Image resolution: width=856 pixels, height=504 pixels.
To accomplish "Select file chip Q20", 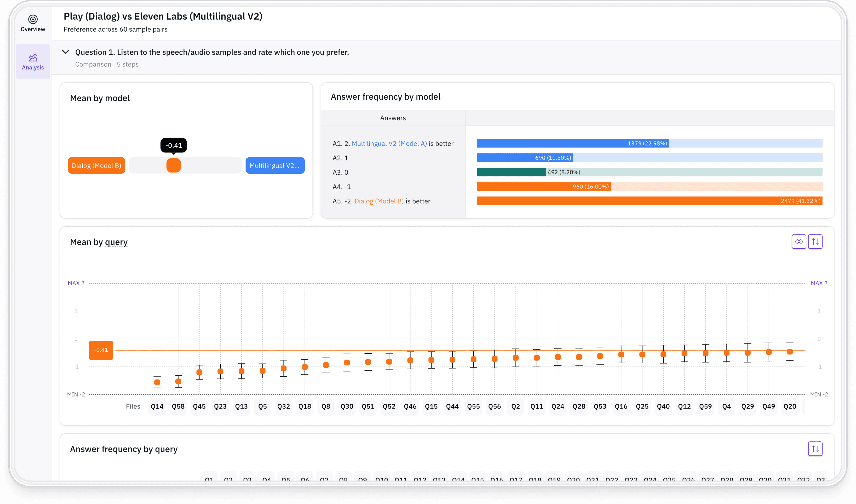I will pyautogui.click(x=790, y=406).
